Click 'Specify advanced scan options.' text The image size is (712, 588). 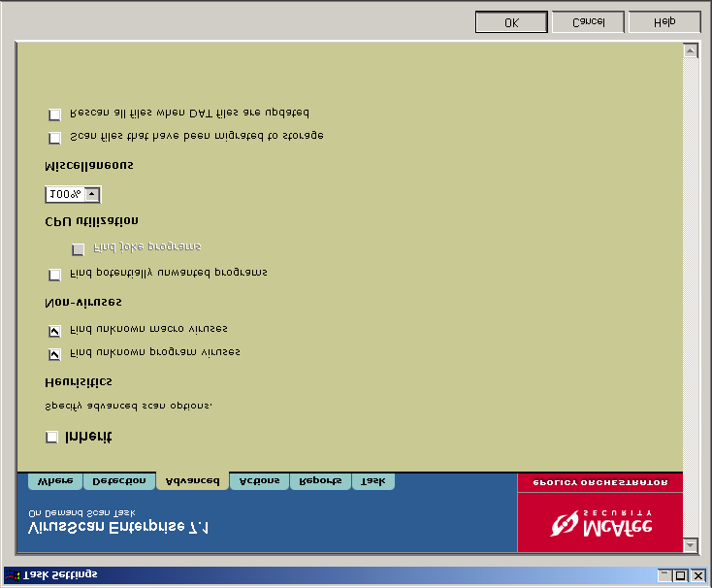point(128,406)
